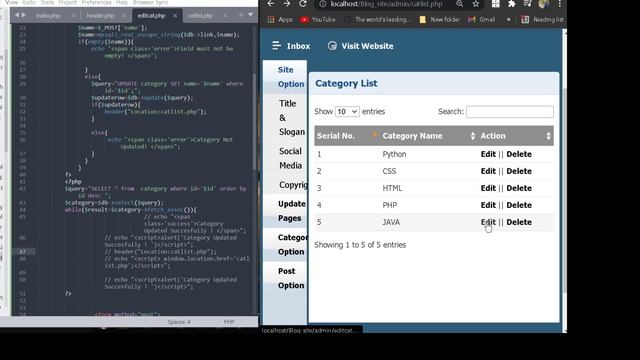Open the browser extensions puzzle icon
The width and height of the screenshot is (640, 360).
[x=511, y=4]
